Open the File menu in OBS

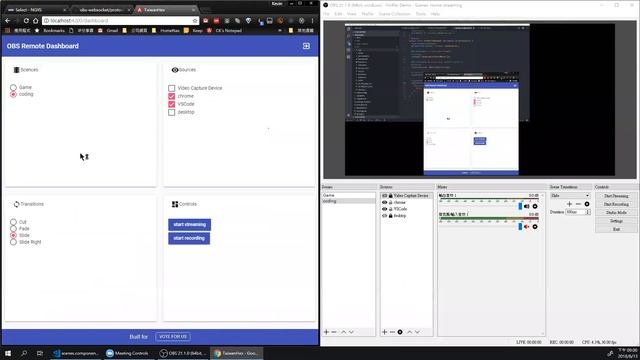pos(326,14)
